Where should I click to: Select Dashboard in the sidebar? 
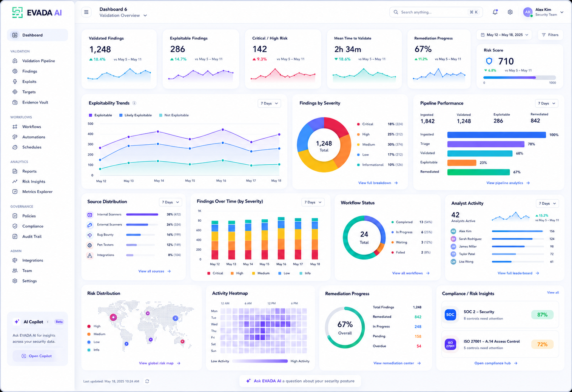coord(37,35)
